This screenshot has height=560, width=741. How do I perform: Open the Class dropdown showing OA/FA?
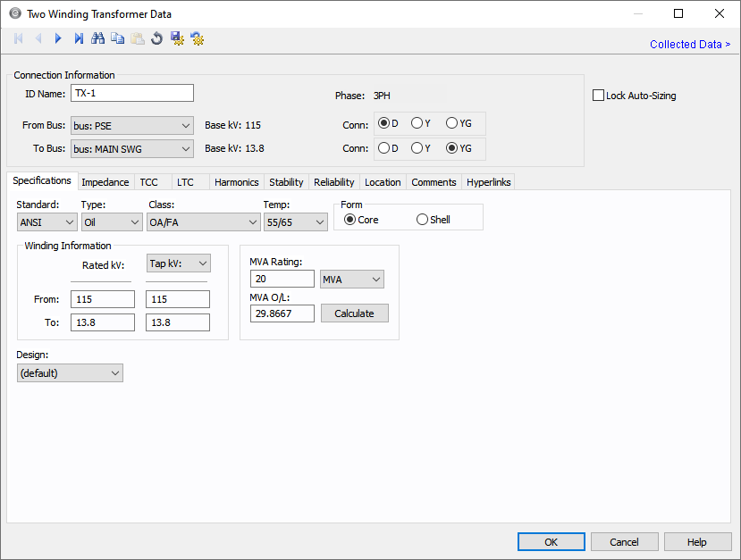pyautogui.click(x=203, y=222)
